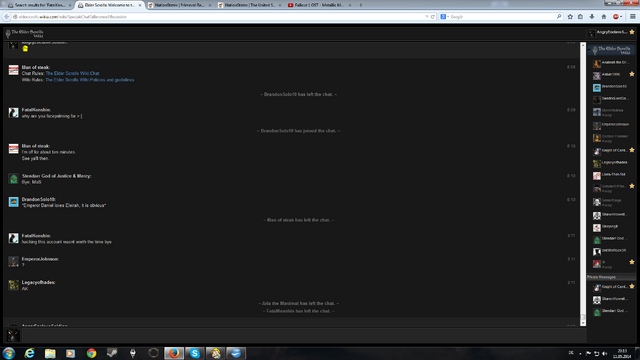Bookmark this page with star icon
Viewport: 640px width, 360px height.
[x=570, y=17]
